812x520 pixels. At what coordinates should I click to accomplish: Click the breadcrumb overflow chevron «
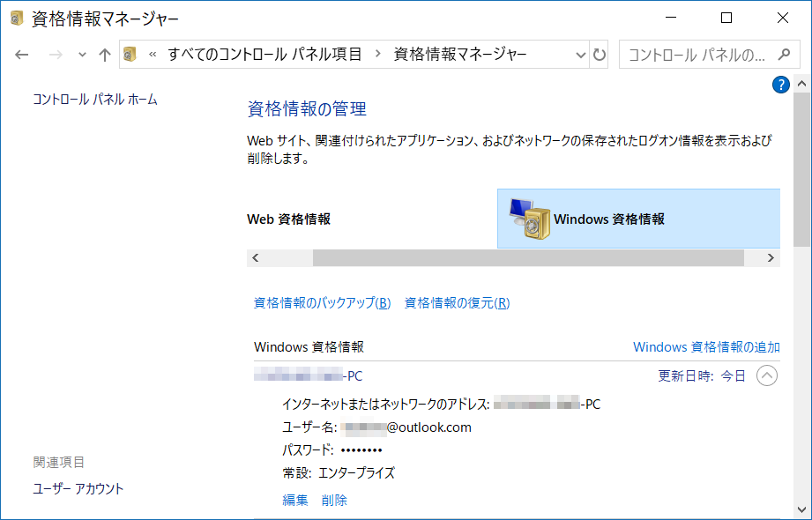tap(153, 54)
